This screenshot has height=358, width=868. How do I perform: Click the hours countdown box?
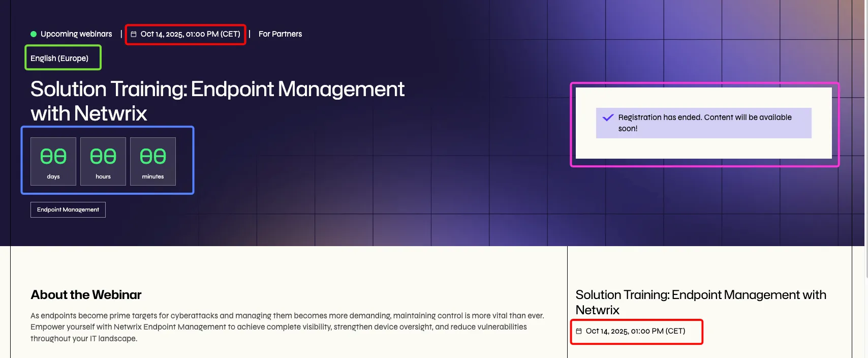tap(103, 161)
